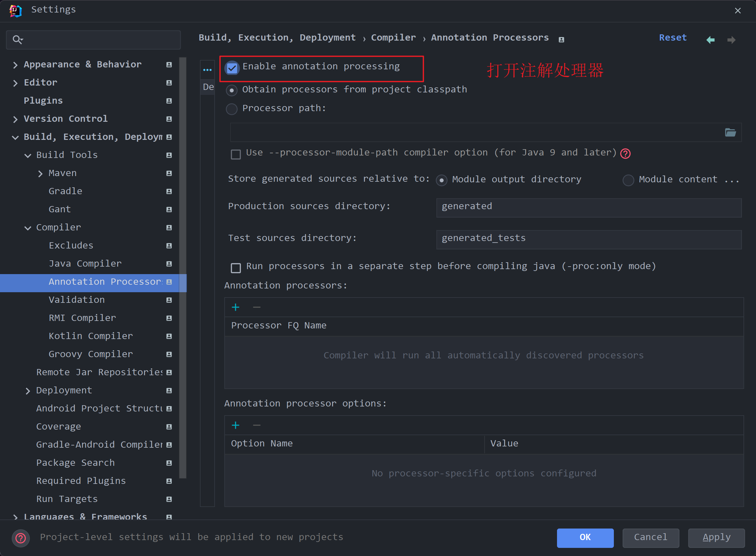The height and width of the screenshot is (556, 756).
Task: Select the Processor path radio button
Action: click(x=232, y=109)
